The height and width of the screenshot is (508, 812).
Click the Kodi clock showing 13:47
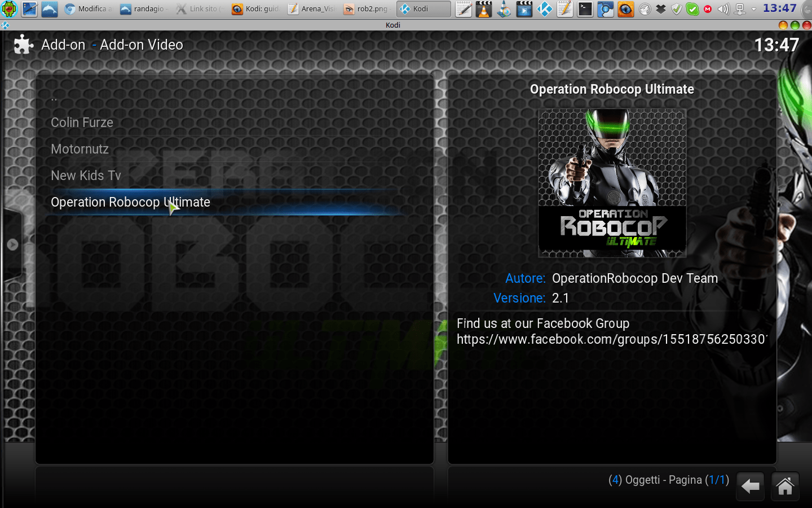[x=776, y=45]
